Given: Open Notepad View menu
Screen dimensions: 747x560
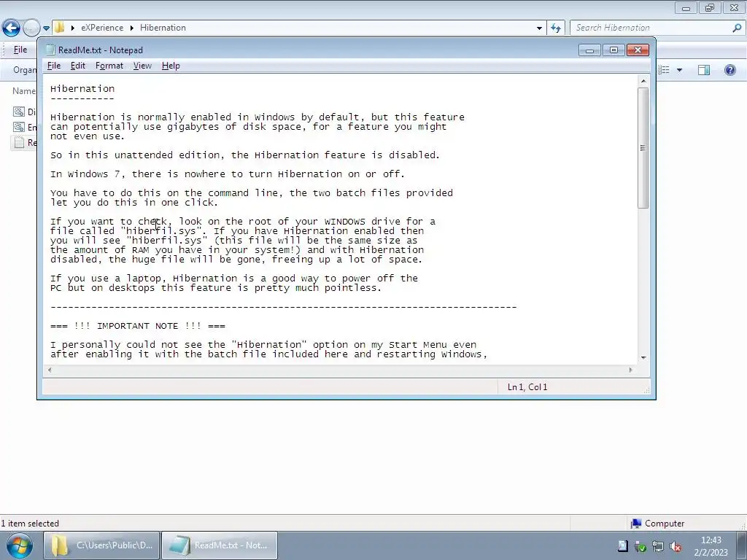Looking at the screenshot, I should tap(142, 66).
